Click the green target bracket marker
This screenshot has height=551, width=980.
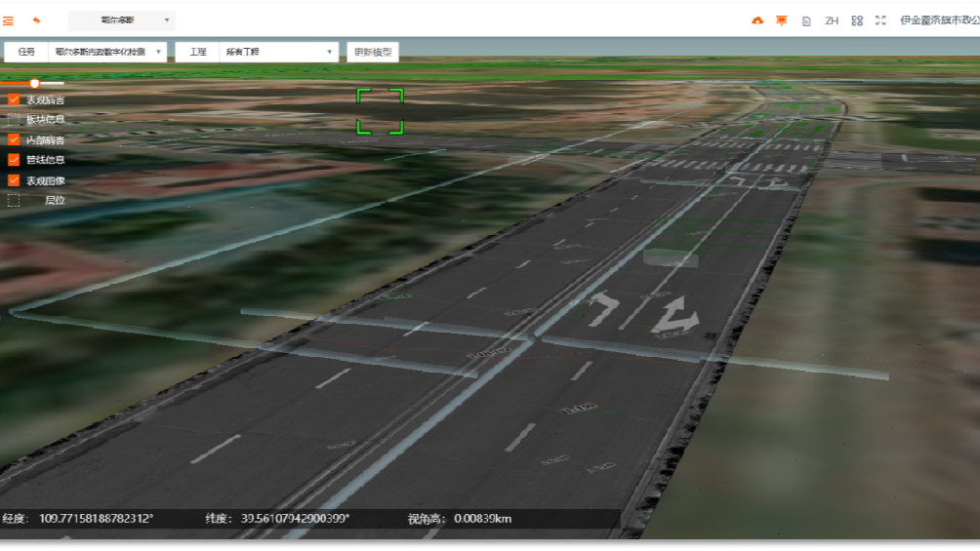click(x=380, y=111)
